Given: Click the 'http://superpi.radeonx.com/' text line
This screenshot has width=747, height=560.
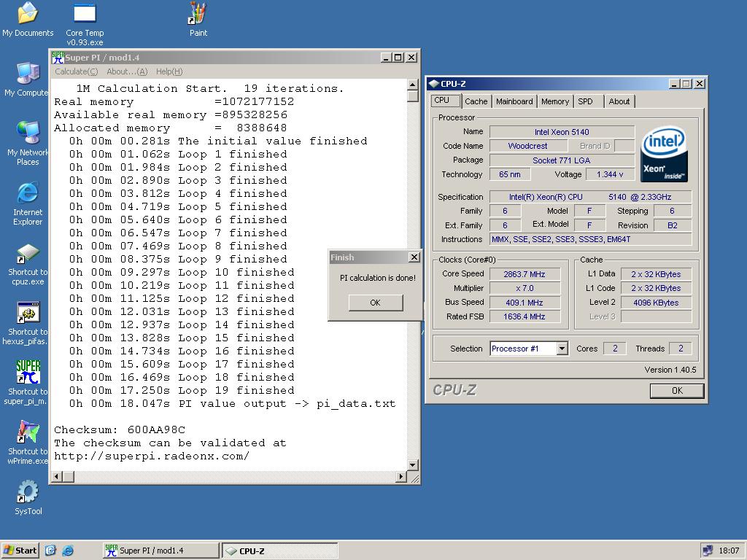Looking at the screenshot, I should (x=152, y=456).
